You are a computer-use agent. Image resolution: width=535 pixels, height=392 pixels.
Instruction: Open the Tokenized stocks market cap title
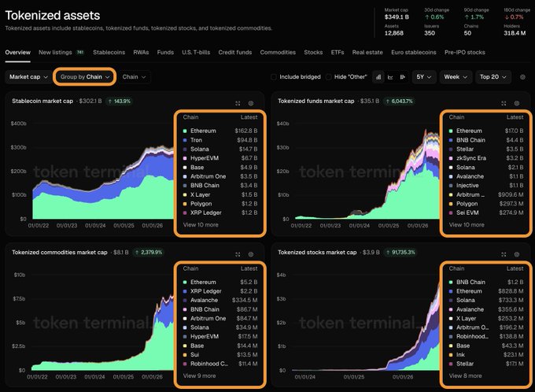(x=317, y=253)
